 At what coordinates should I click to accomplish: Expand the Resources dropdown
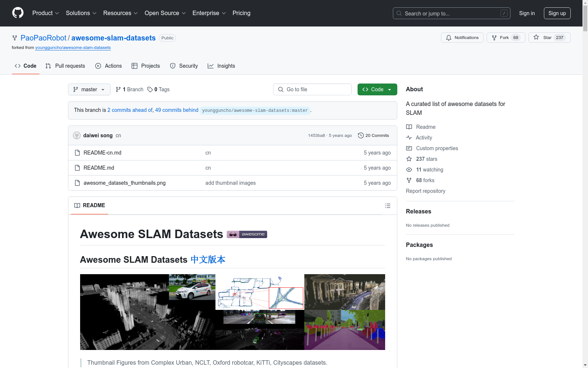pos(120,13)
